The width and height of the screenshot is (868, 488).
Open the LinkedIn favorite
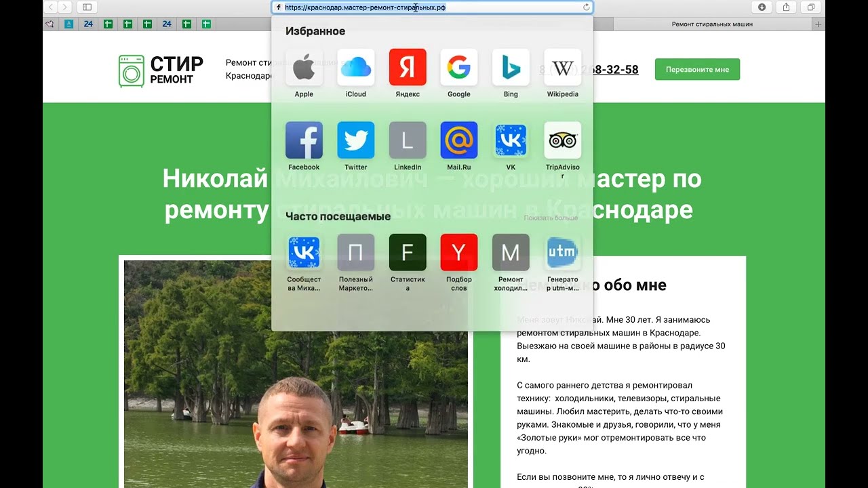coord(407,140)
